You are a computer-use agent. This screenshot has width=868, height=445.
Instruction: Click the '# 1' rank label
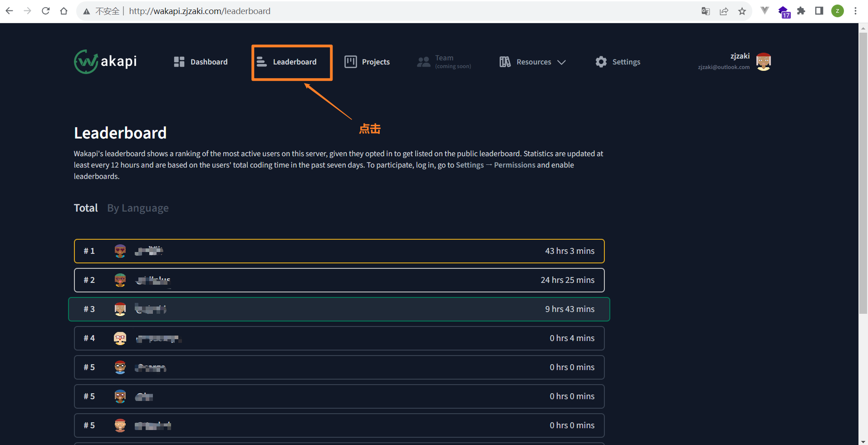pos(89,251)
